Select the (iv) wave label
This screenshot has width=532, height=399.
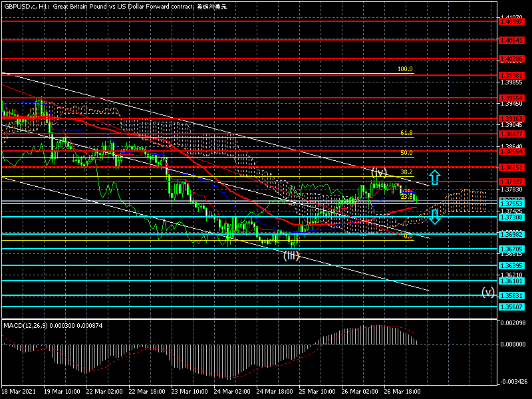click(x=379, y=171)
